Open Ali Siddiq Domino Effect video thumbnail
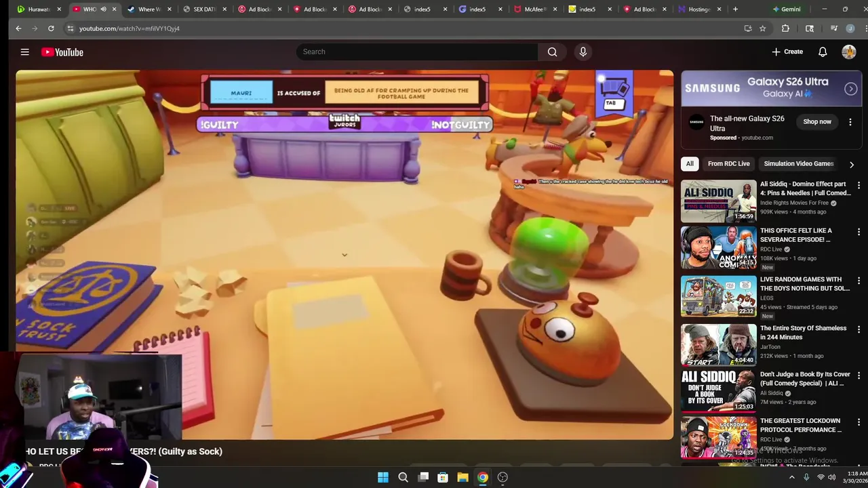The width and height of the screenshot is (868, 488). [718, 201]
